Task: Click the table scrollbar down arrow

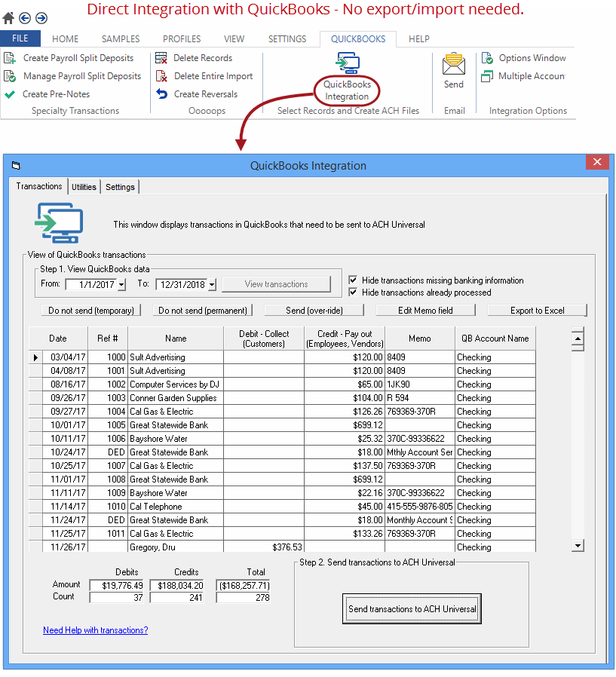Action: (x=578, y=545)
